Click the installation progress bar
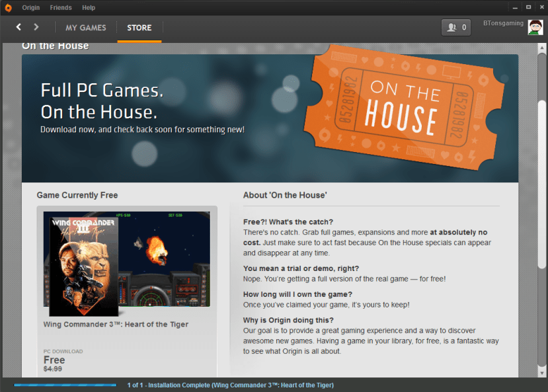Image resolution: width=548 pixels, height=392 pixels. 64,384
